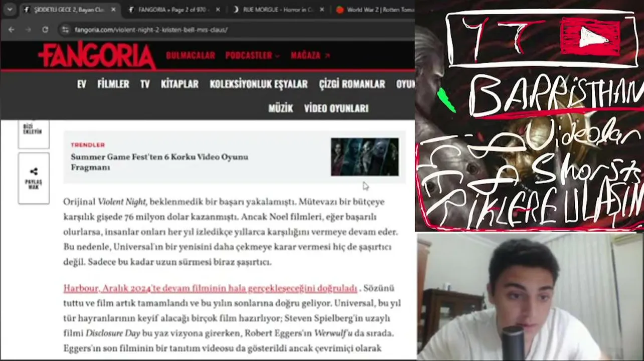Click the Rue Morgue moon favicon
The height and width of the screenshot is (361, 644).
pyautogui.click(x=236, y=10)
